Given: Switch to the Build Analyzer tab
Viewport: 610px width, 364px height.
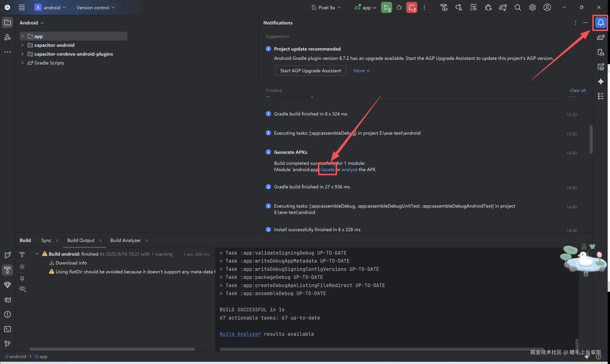Looking at the screenshot, I should 125,240.
